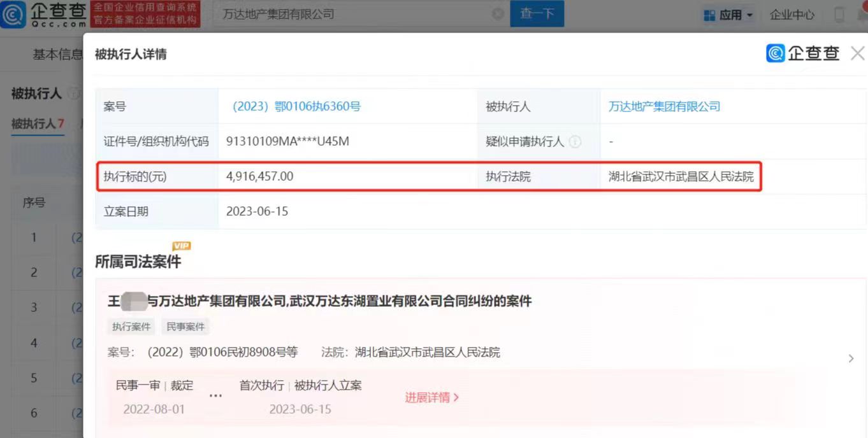The image size is (868, 438).
Task: Select the 被执行人 7 sub-tab
Action: click(x=38, y=124)
